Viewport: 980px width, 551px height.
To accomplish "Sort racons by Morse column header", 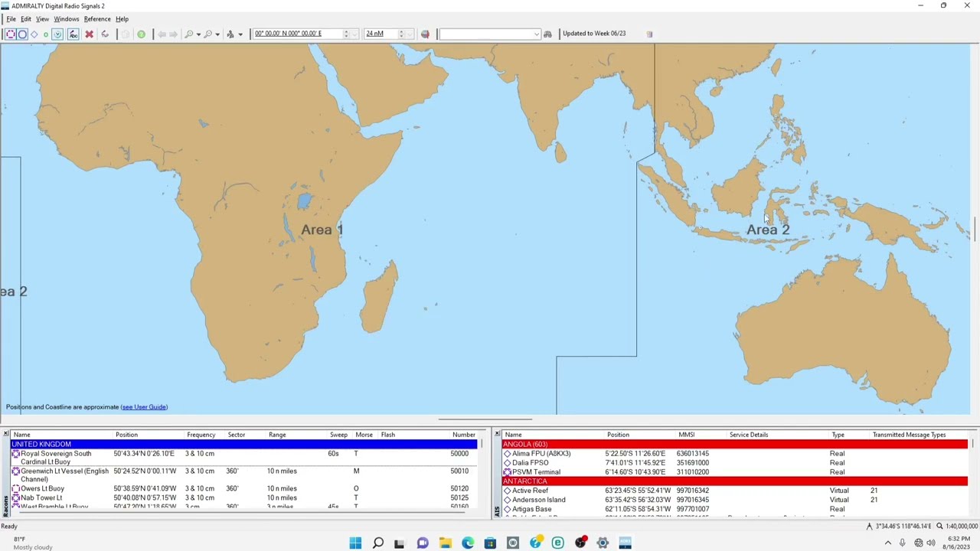I will (x=364, y=435).
